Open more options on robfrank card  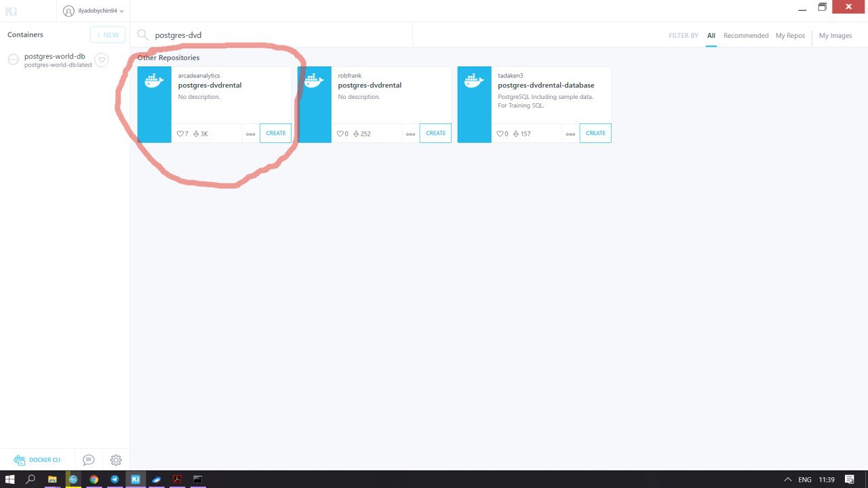point(410,134)
